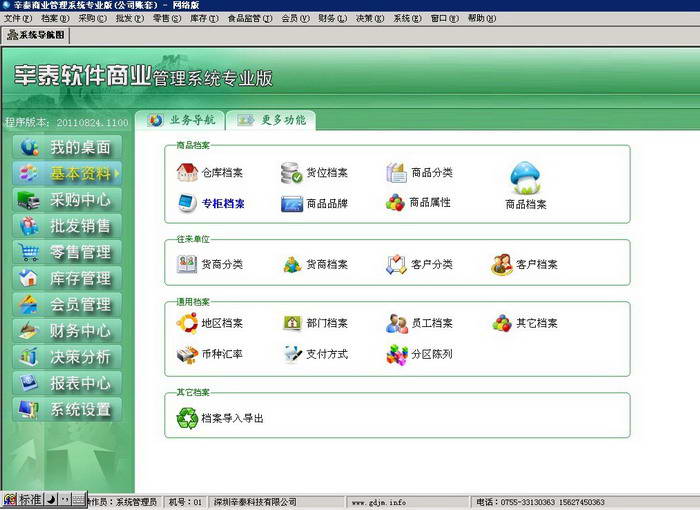Click the 电话 phone number status entry
The image size is (700, 510).
click(x=540, y=502)
